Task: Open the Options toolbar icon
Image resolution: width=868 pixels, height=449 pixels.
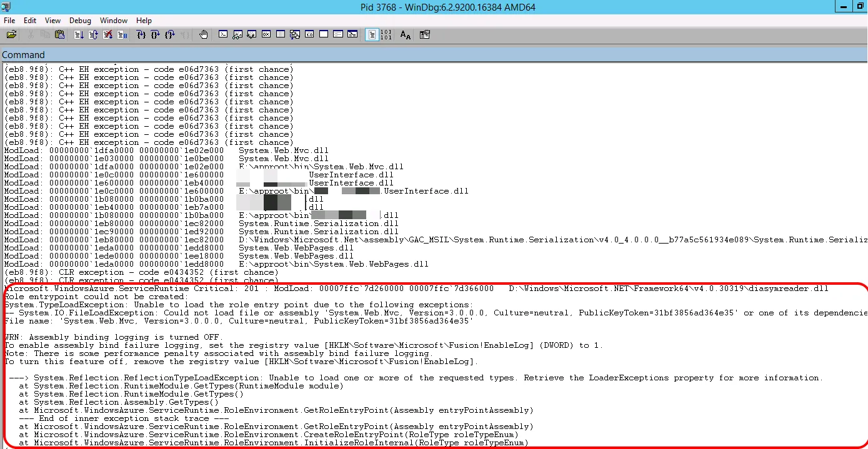Action: click(425, 35)
